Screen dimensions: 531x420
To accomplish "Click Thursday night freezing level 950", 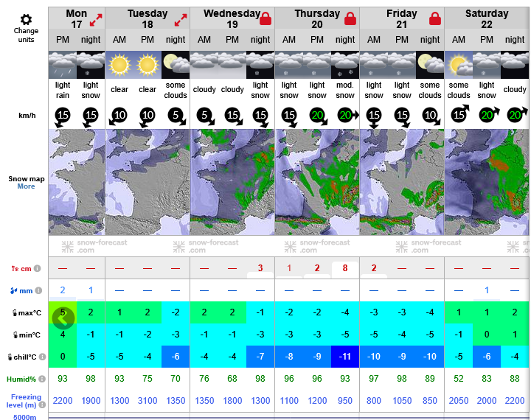I will click(x=345, y=401).
